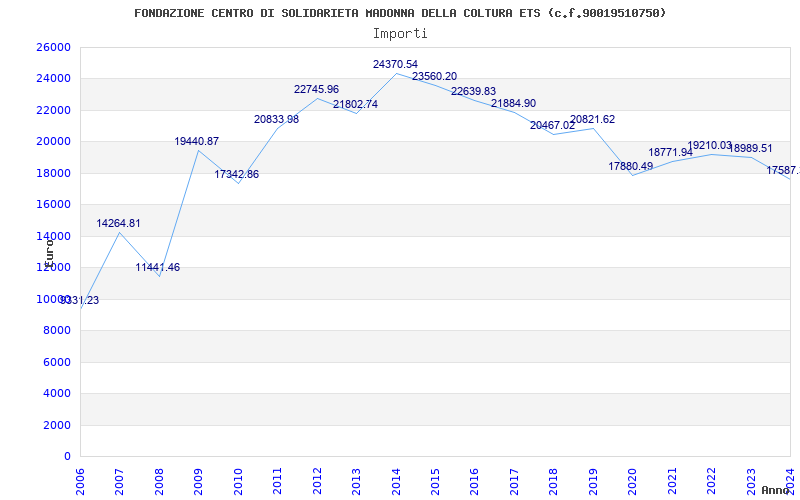
Task: Click the 22000 y-axis tick label
Action: (x=54, y=110)
